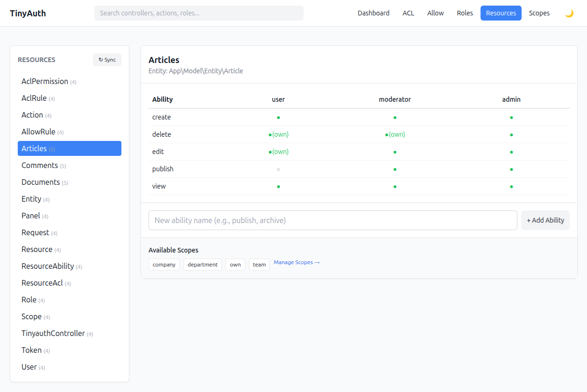Viewport: 587px width, 392px height.
Task: Select Request resource in sidebar
Action: coord(70,232)
